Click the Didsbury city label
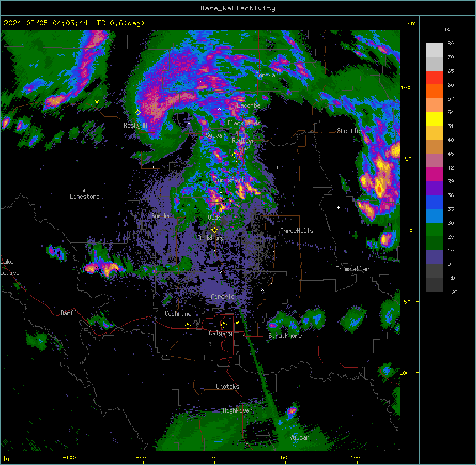This screenshot has width=476, height=465. (x=211, y=238)
